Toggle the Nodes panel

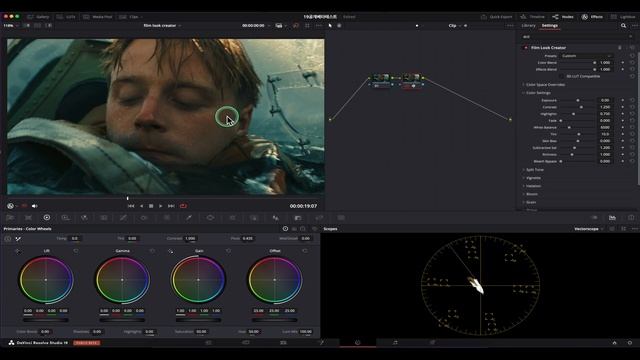point(563,17)
